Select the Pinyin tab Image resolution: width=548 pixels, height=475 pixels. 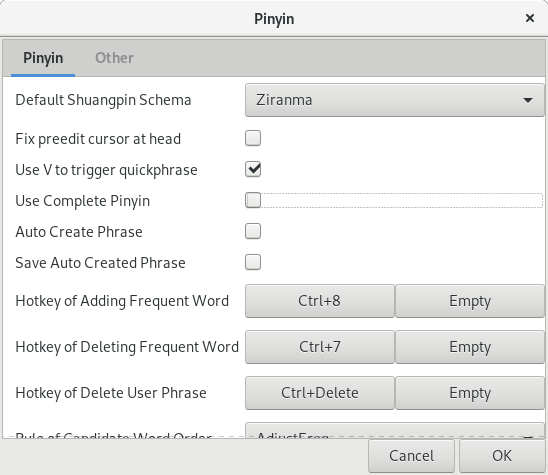click(43, 58)
